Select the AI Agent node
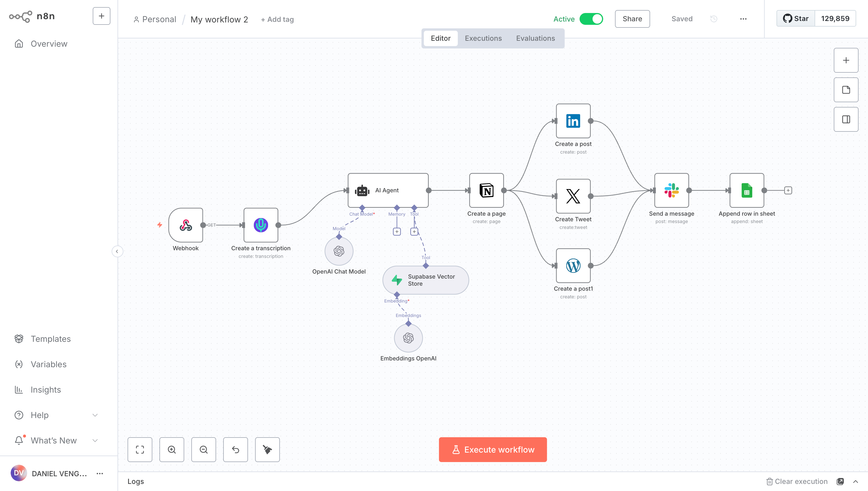 [388, 190]
